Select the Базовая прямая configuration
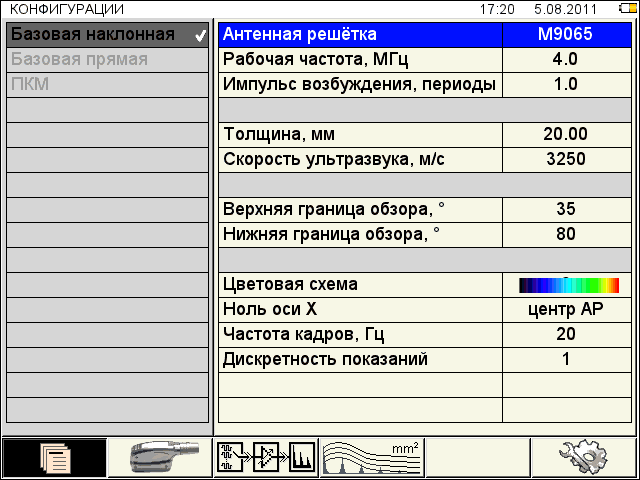The height and width of the screenshot is (480, 640). tap(107, 60)
